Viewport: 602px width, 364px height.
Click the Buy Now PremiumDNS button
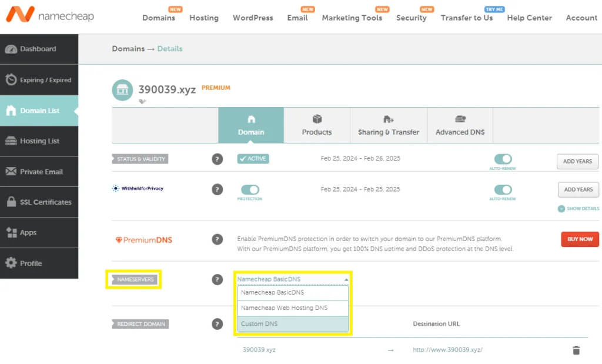tap(580, 239)
